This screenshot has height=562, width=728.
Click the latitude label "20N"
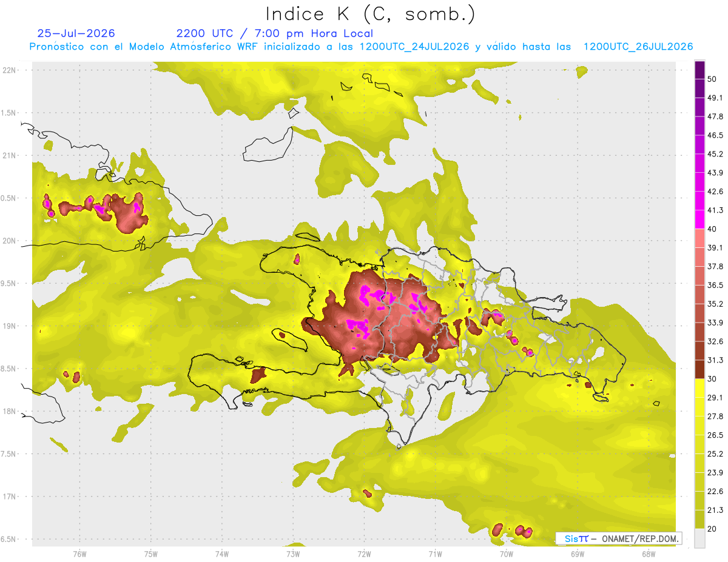click(x=8, y=241)
